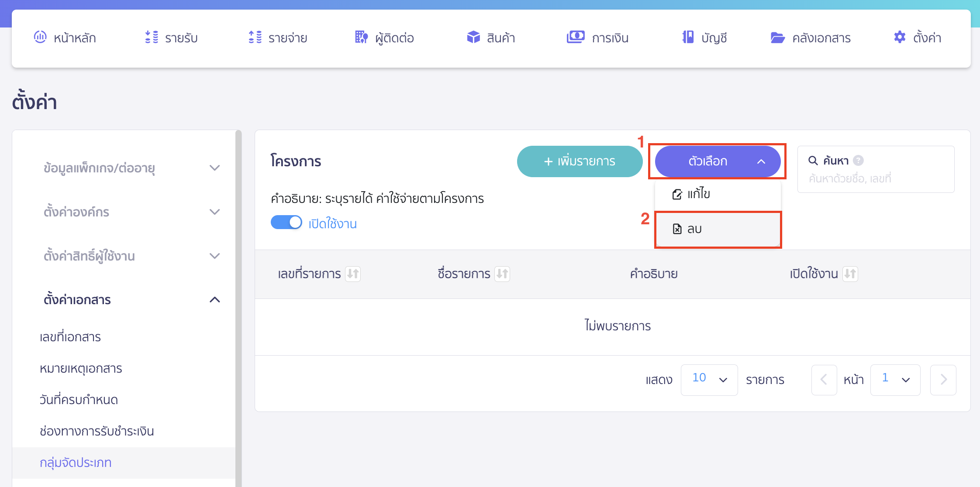Screen dimensions: 980x487
Task: Click the ตั้งค่า settings gear icon
Action: click(899, 38)
